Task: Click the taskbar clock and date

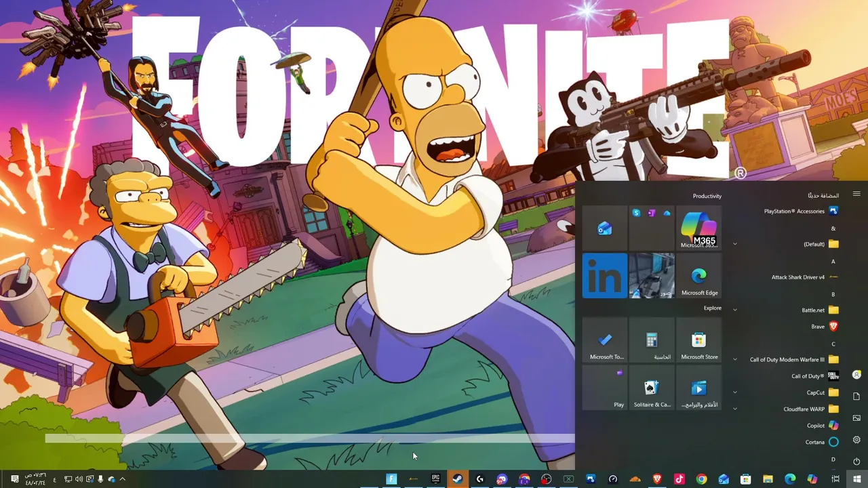Action: click(x=35, y=479)
